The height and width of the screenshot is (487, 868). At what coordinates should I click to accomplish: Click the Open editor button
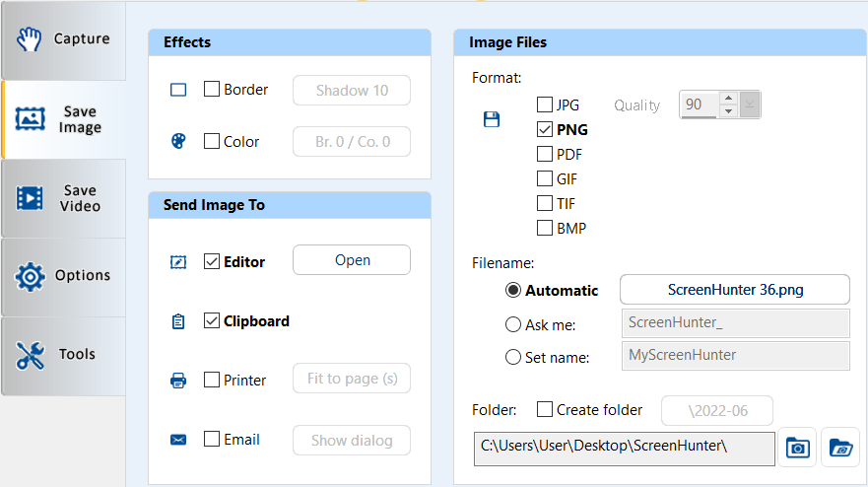click(x=352, y=260)
